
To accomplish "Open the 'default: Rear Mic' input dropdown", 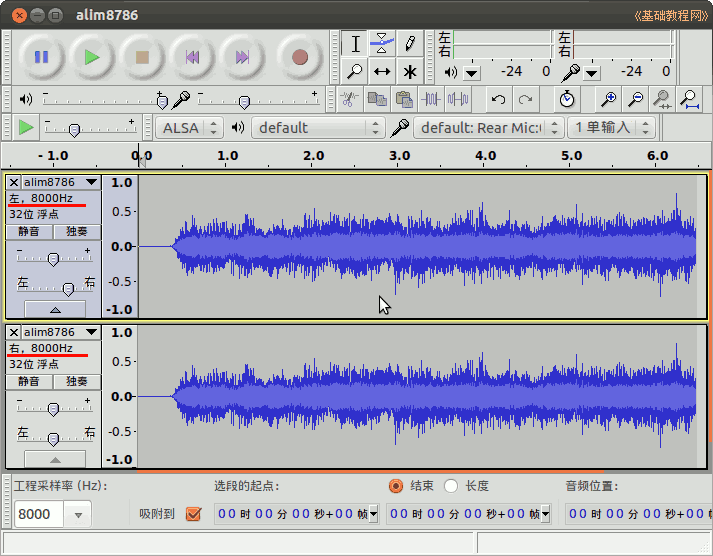I will click(x=489, y=128).
